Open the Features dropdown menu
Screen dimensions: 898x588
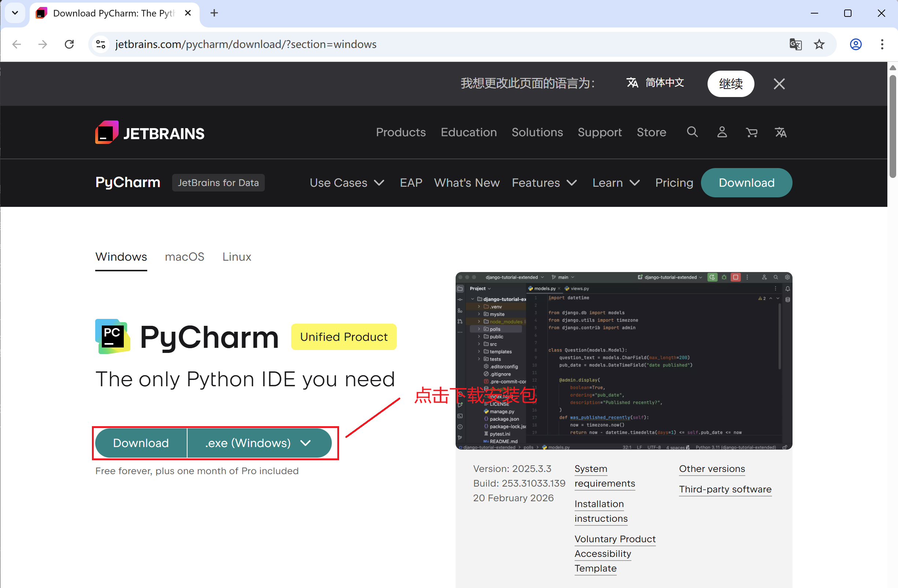543,183
